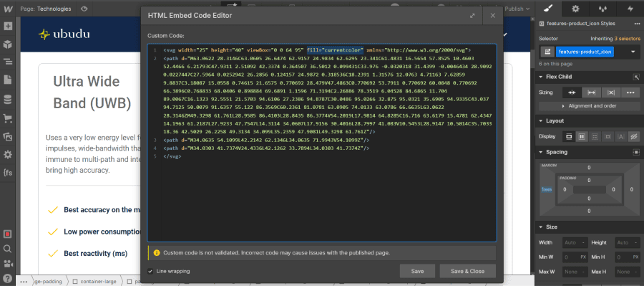Click the Save button
The width and height of the screenshot is (644, 286).
(417, 271)
